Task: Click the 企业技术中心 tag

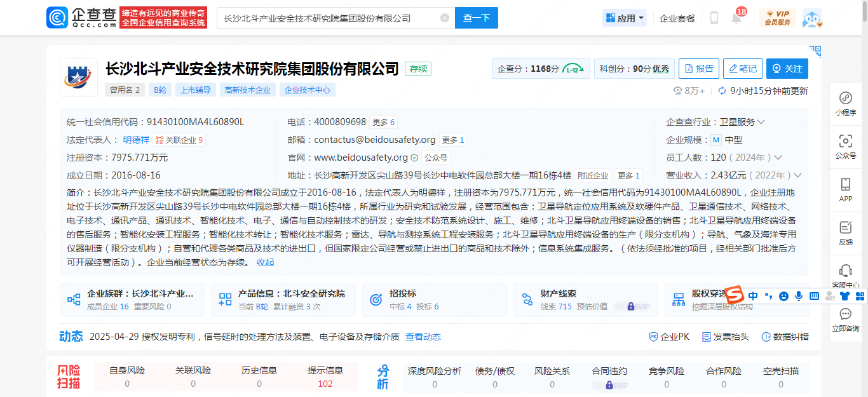Action: pyautogui.click(x=308, y=90)
